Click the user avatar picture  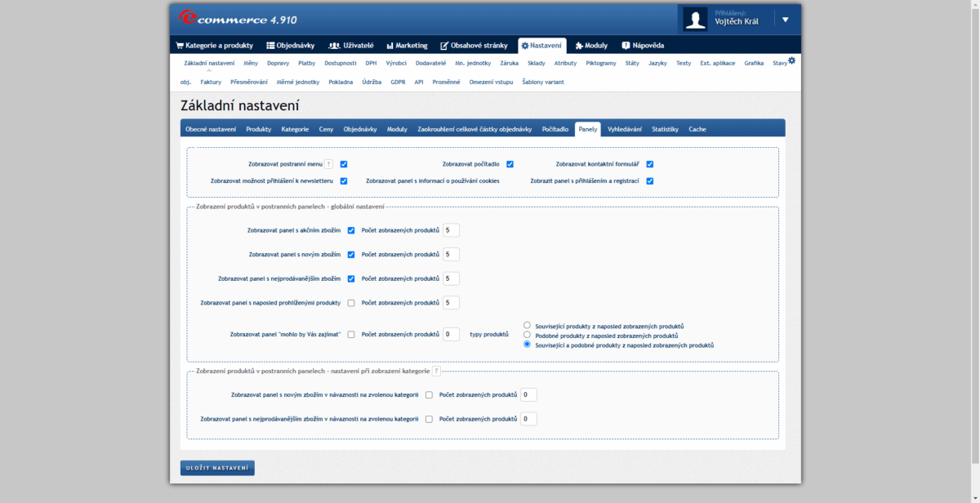[x=695, y=19]
